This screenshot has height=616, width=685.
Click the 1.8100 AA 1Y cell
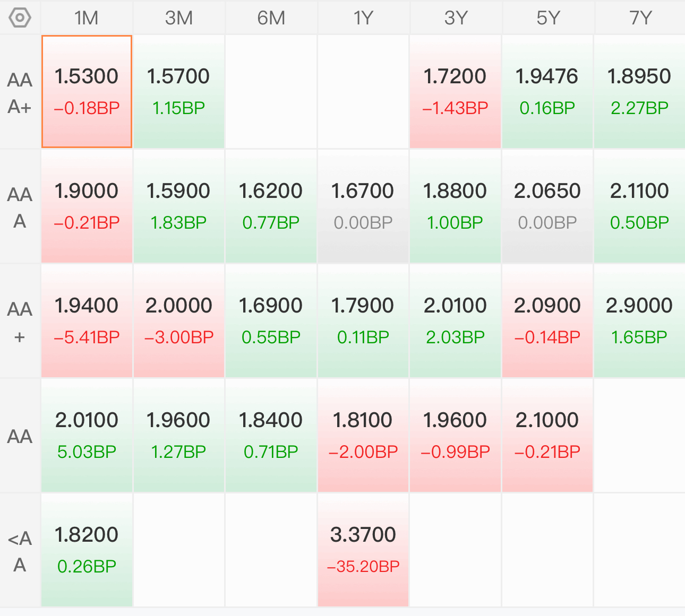[363, 436]
